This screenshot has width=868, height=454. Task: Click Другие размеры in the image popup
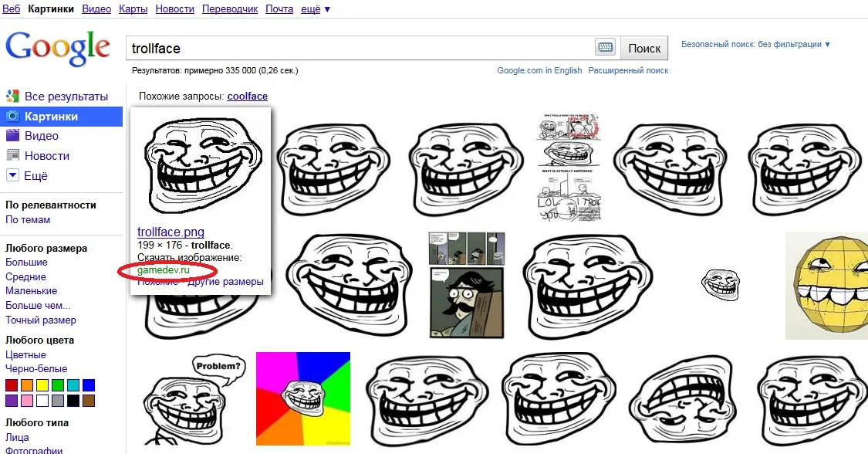pyautogui.click(x=225, y=281)
